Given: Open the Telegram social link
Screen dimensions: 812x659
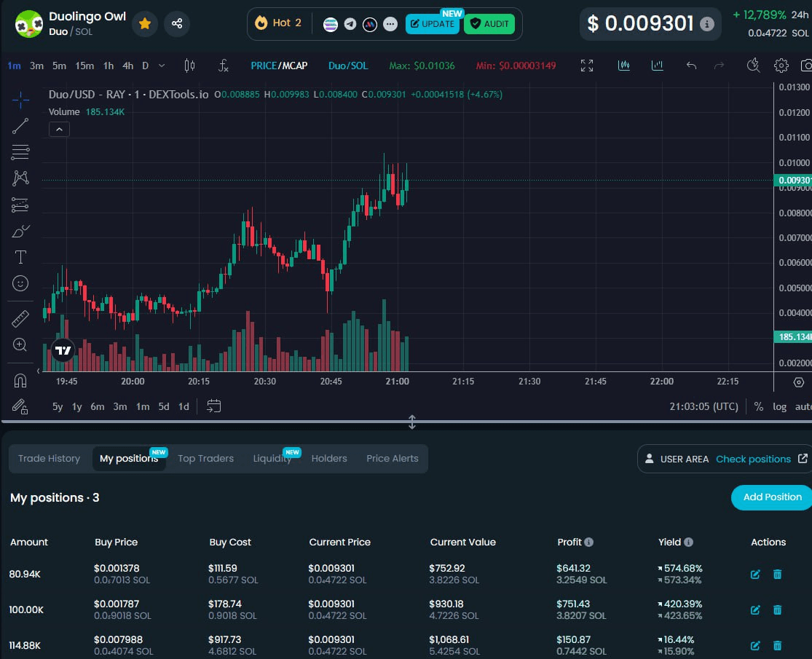Looking at the screenshot, I should pos(350,24).
